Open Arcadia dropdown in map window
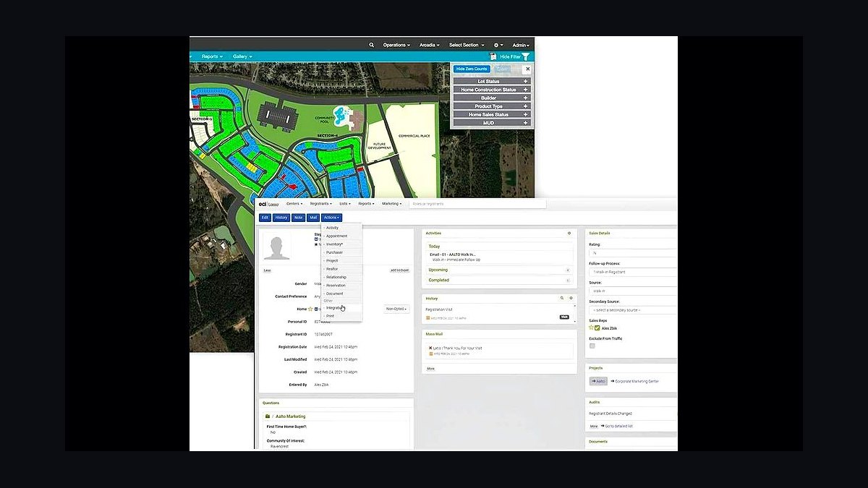 pyautogui.click(x=429, y=45)
